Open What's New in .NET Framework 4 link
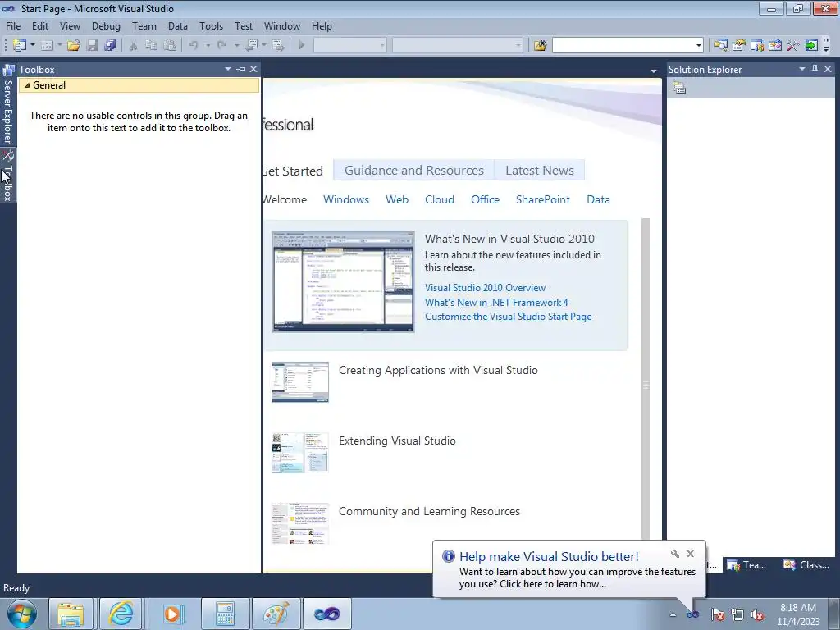840x630 pixels. [496, 302]
